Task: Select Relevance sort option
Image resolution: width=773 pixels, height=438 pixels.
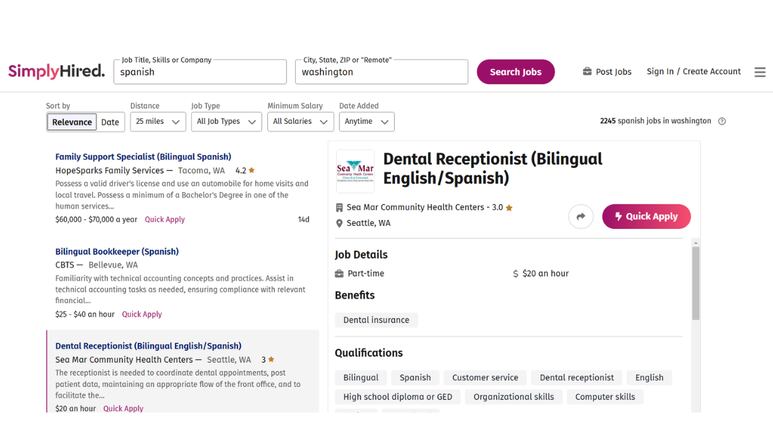Action: pos(72,122)
